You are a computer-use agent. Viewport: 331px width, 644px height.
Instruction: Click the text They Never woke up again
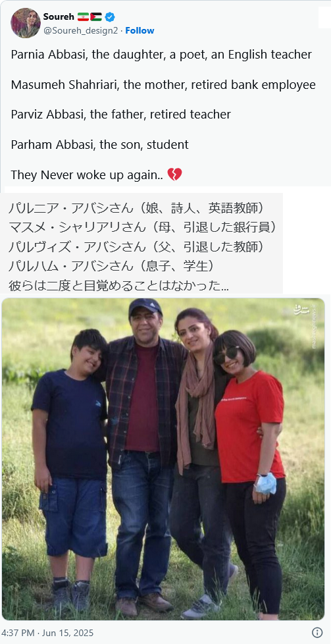point(87,175)
